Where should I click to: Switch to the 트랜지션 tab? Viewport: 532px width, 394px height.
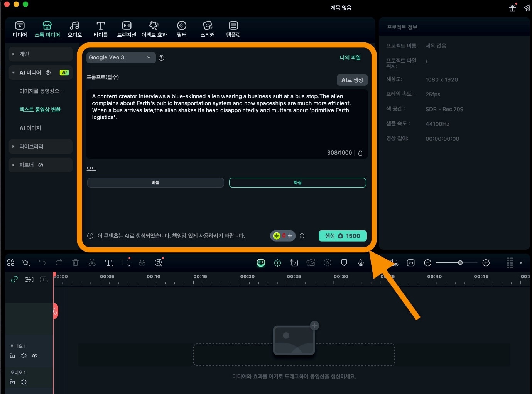pyautogui.click(x=127, y=29)
